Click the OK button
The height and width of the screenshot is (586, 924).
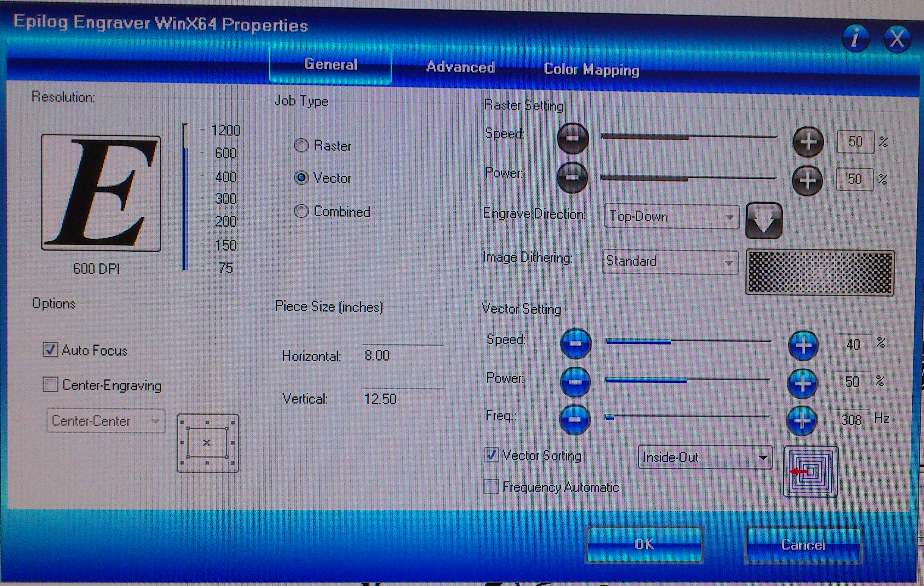[644, 544]
